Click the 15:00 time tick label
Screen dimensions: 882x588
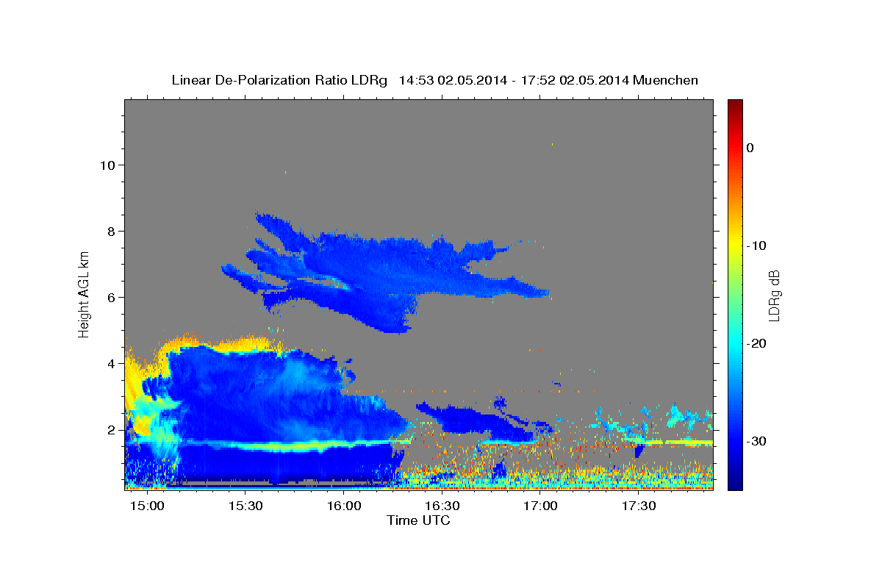(148, 506)
